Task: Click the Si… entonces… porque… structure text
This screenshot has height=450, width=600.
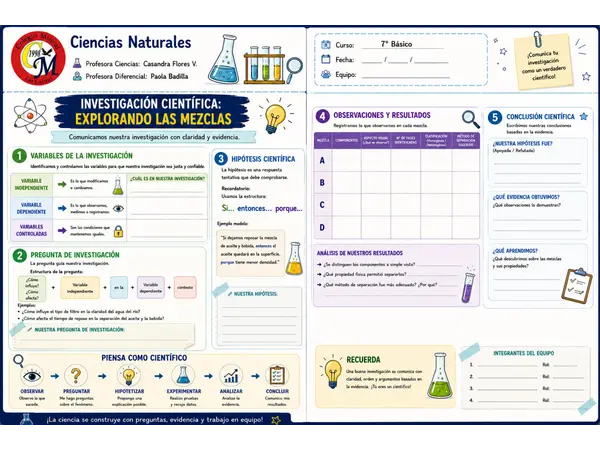Action: [262, 209]
